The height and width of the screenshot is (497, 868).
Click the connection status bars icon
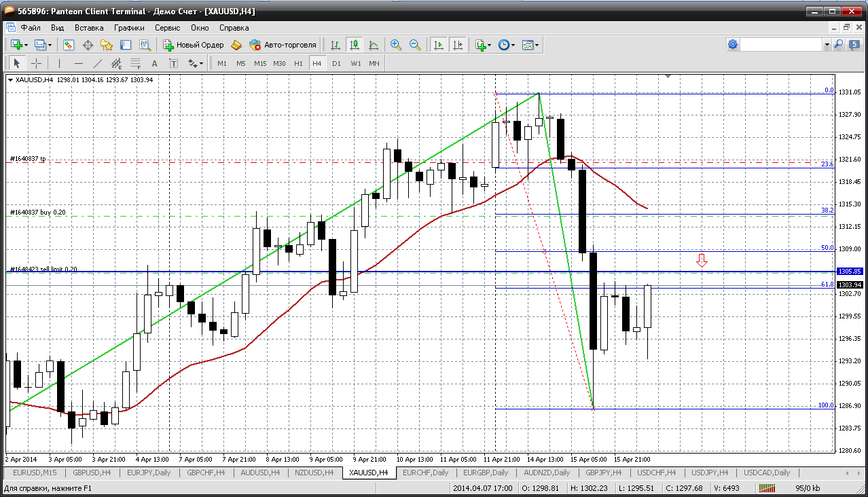coord(767,489)
